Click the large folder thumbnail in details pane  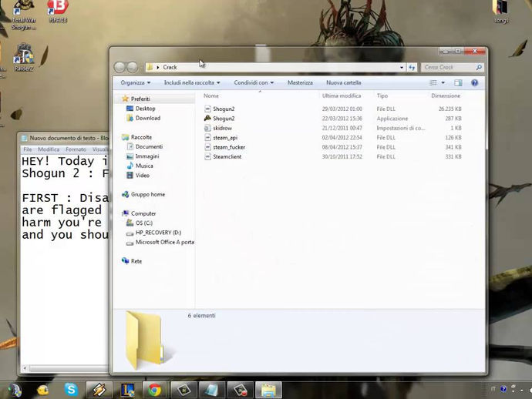point(145,340)
